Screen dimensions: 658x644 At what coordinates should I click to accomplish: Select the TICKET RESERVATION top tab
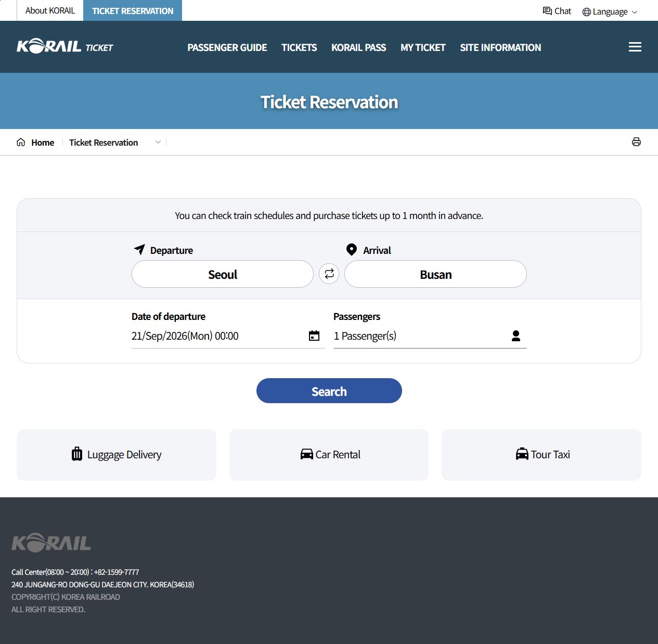pyautogui.click(x=133, y=10)
